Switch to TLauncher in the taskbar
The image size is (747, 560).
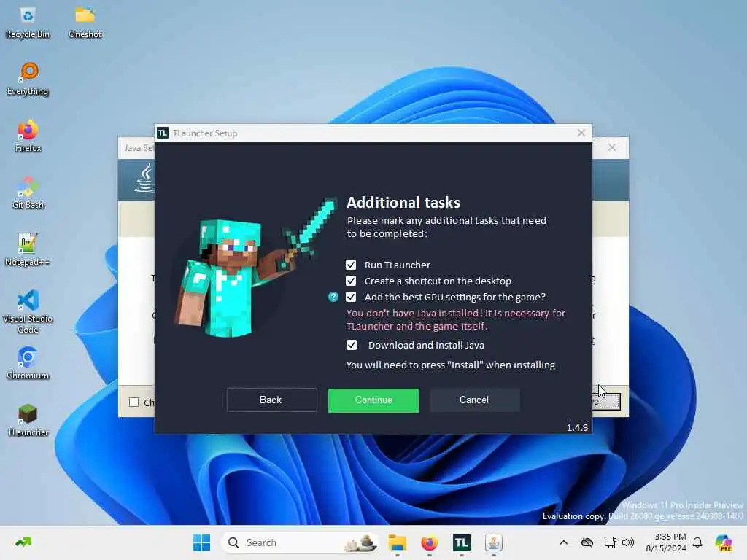461,542
